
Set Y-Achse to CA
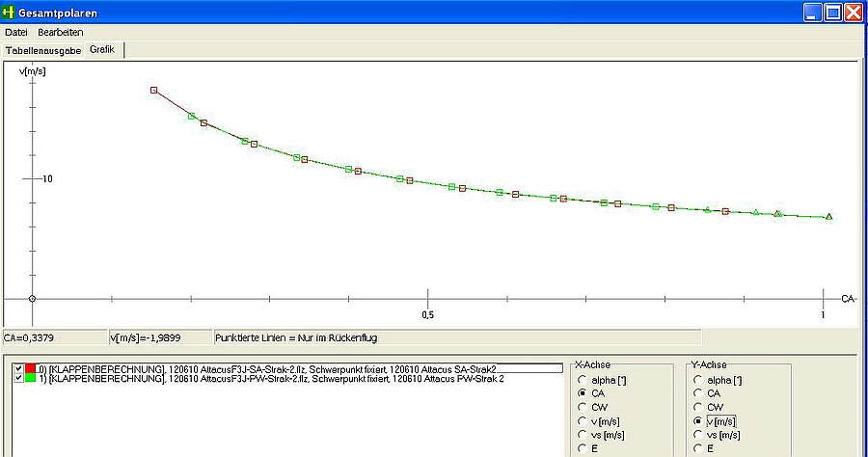(x=699, y=394)
